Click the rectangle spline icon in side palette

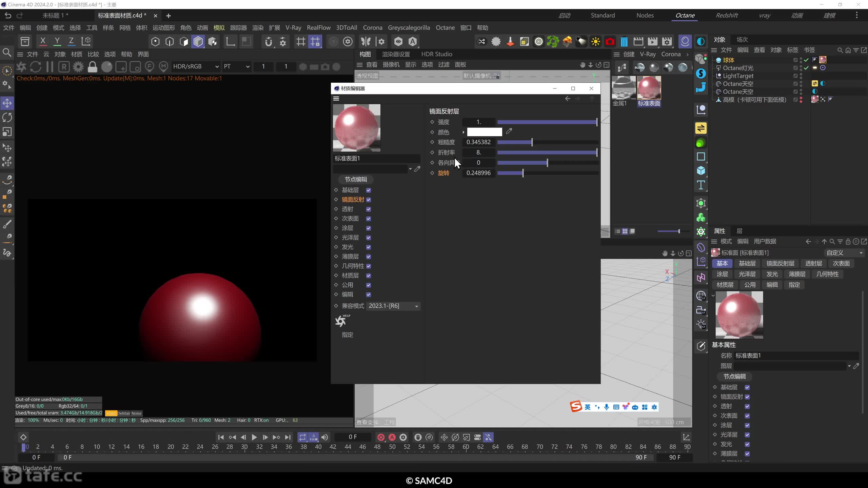pyautogui.click(x=701, y=157)
